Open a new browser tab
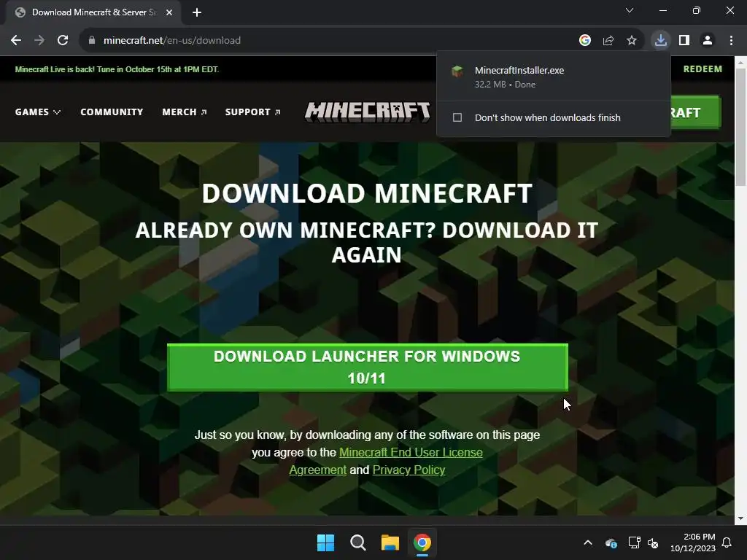This screenshot has height=560, width=747. pos(197,12)
